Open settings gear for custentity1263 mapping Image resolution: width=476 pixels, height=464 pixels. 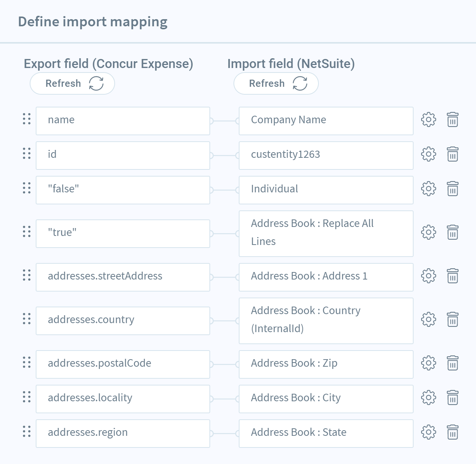pos(429,154)
